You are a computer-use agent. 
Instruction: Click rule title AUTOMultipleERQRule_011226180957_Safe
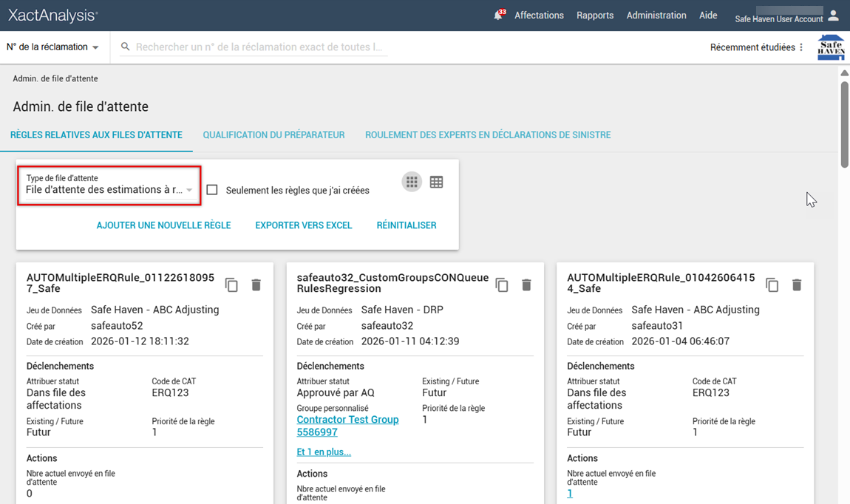click(120, 283)
